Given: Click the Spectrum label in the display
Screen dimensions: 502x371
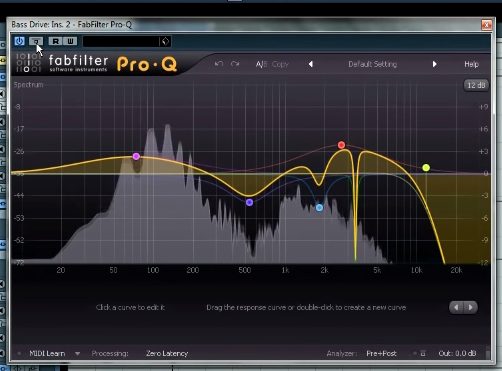Looking at the screenshot, I should coord(28,85).
